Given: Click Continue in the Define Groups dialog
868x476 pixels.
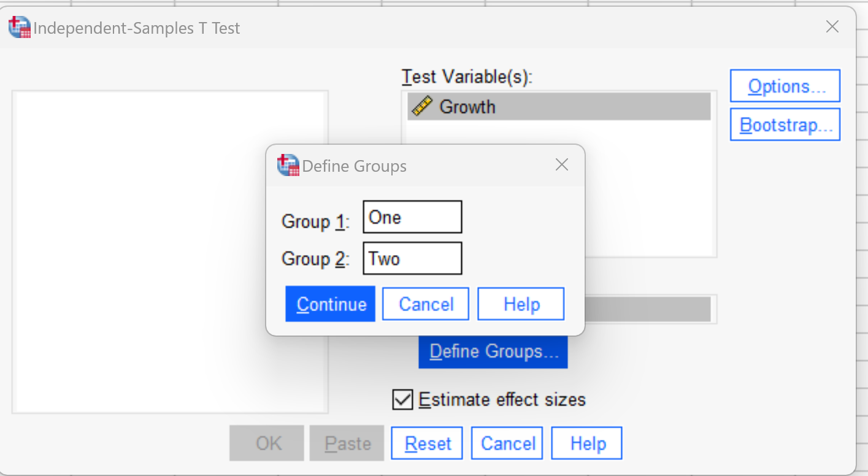Looking at the screenshot, I should coord(330,304).
